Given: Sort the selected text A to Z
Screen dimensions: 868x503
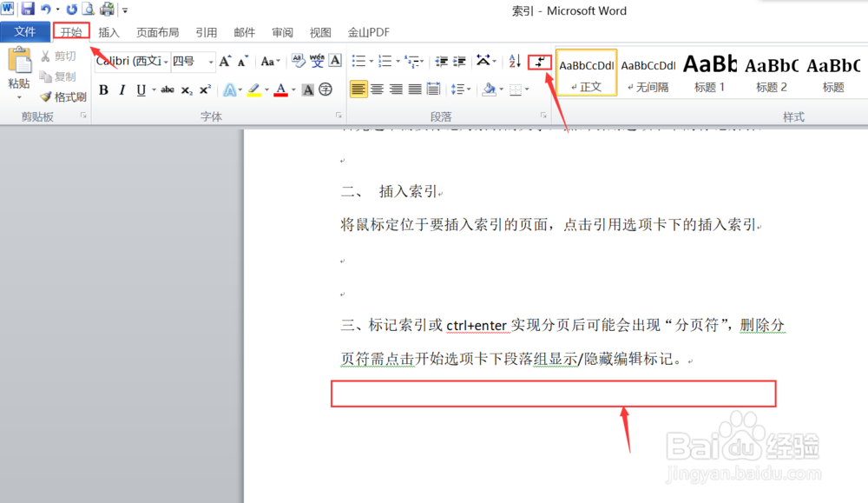Looking at the screenshot, I should click(514, 61).
